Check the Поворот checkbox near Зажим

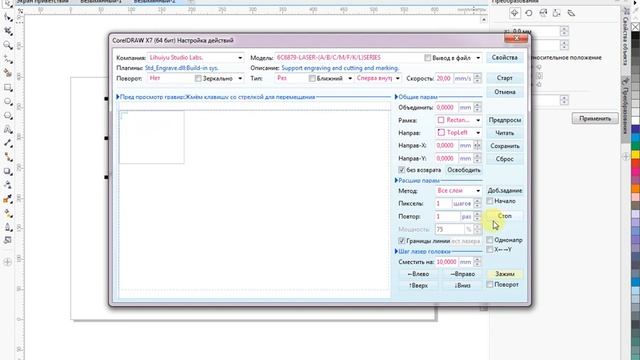click(x=490, y=284)
